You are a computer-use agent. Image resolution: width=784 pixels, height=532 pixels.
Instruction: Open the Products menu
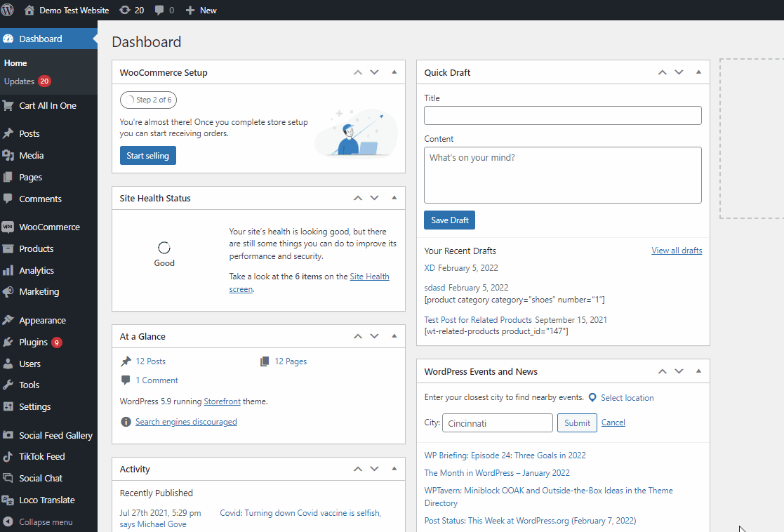coord(49,248)
